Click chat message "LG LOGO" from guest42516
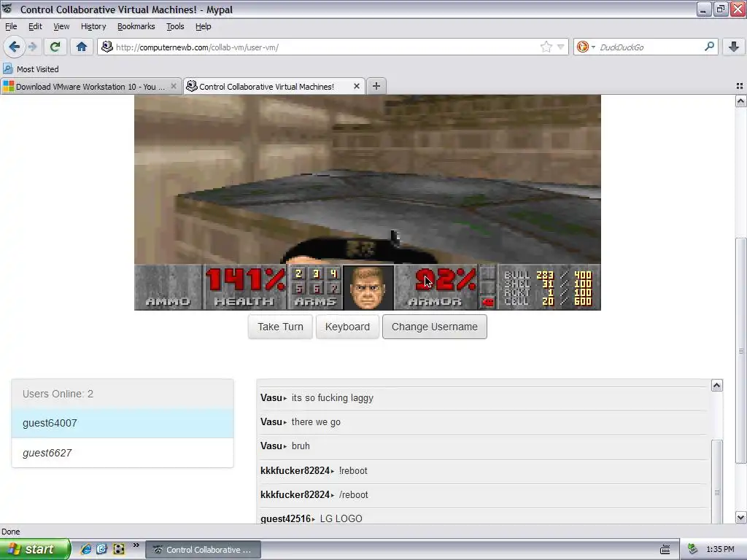This screenshot has height=560, width=747. (341, 518)
